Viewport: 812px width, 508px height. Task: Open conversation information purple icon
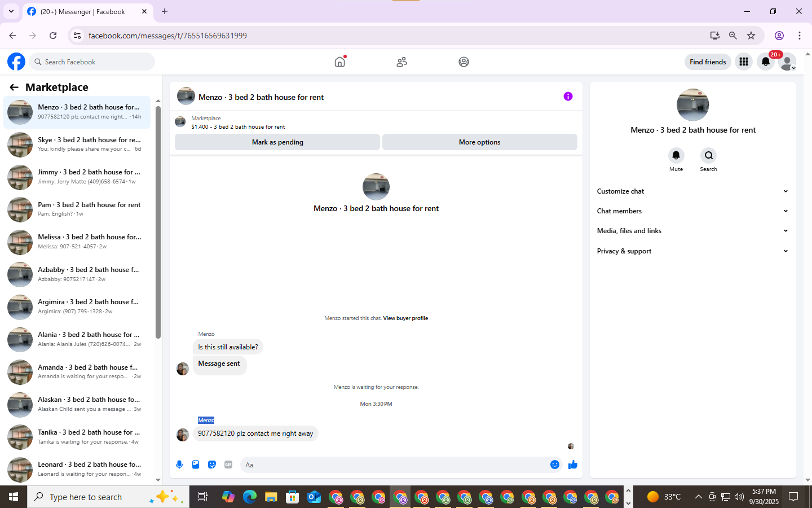pyautogui.click(x=568, y=97)
